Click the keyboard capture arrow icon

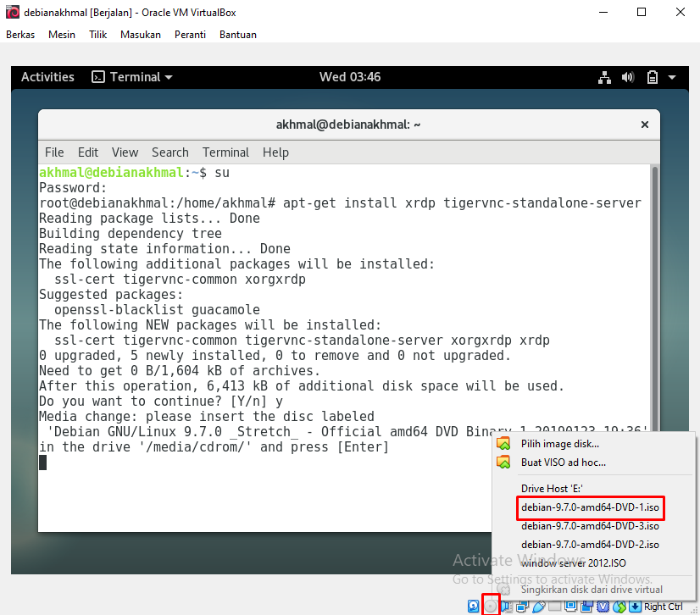click(x=635, y=606)
